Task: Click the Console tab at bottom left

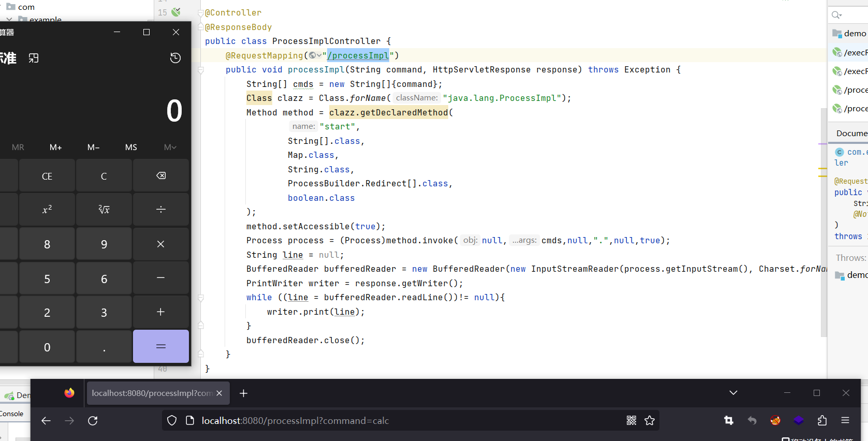Action: tap(12, 414)
